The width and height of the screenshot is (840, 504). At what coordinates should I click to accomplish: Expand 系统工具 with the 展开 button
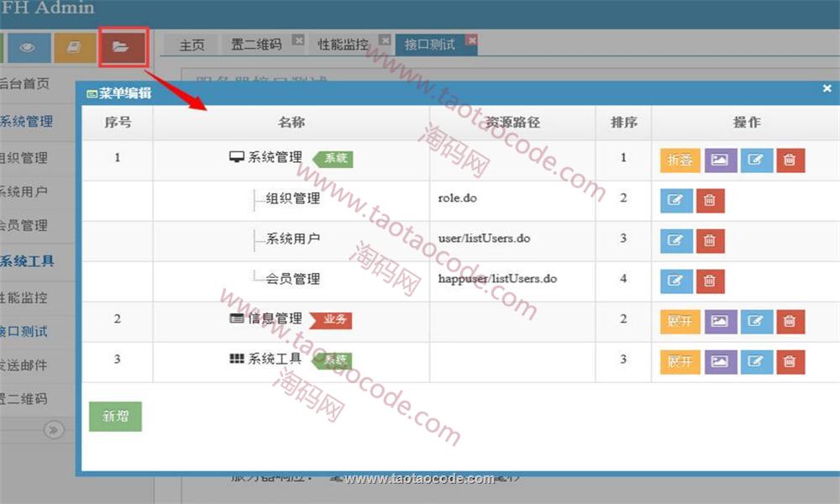[680, 361]
